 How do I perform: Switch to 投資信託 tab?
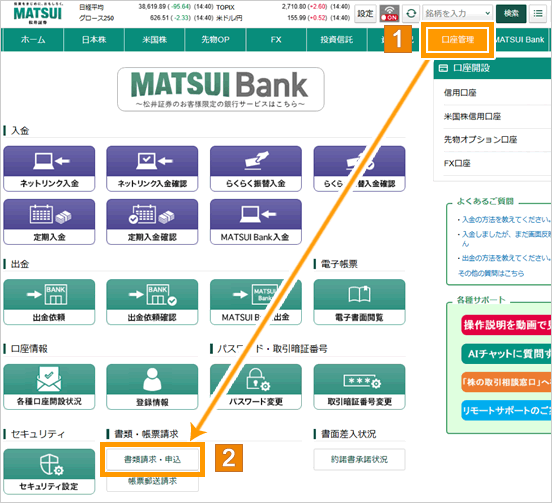tap(337, 40)
